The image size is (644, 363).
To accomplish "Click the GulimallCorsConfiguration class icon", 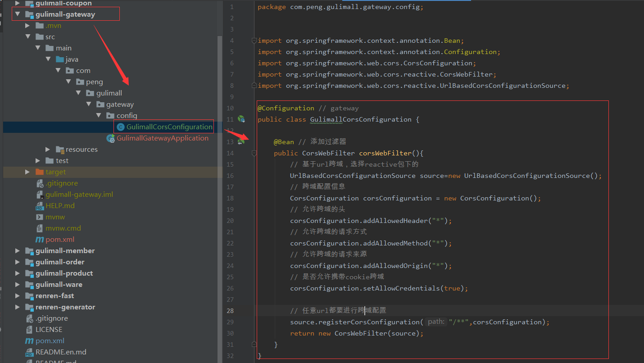I will (120, 127).
